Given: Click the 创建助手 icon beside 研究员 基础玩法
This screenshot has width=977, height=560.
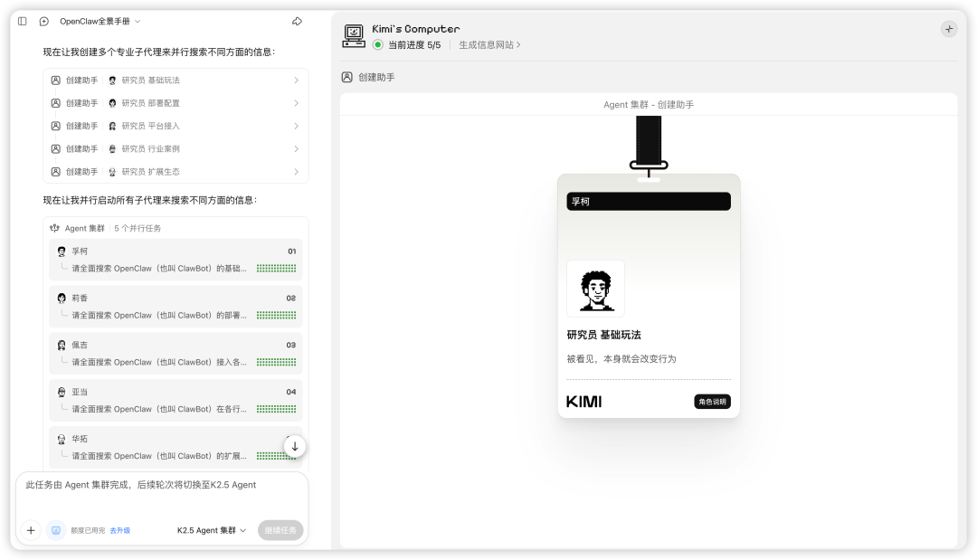Looking at the screenshot, I should [55, 81].
